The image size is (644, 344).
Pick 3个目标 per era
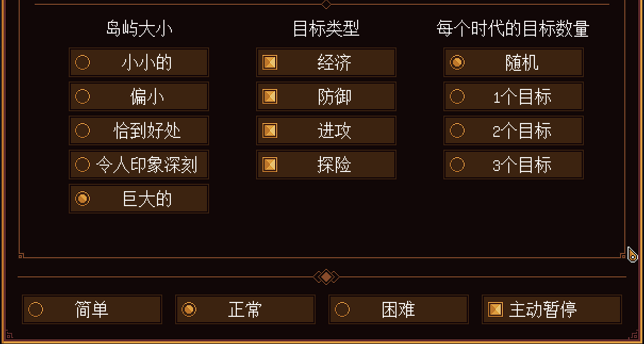(x=514, y=165)
